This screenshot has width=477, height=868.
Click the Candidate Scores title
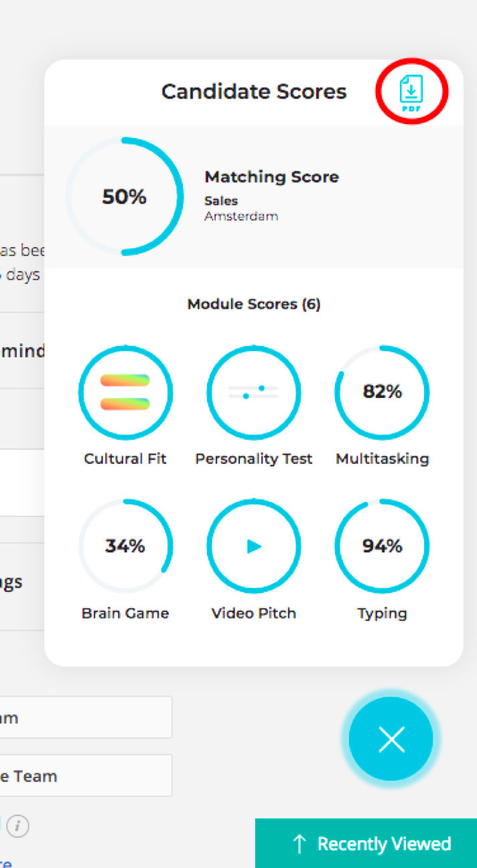click(x=254, y=92)
